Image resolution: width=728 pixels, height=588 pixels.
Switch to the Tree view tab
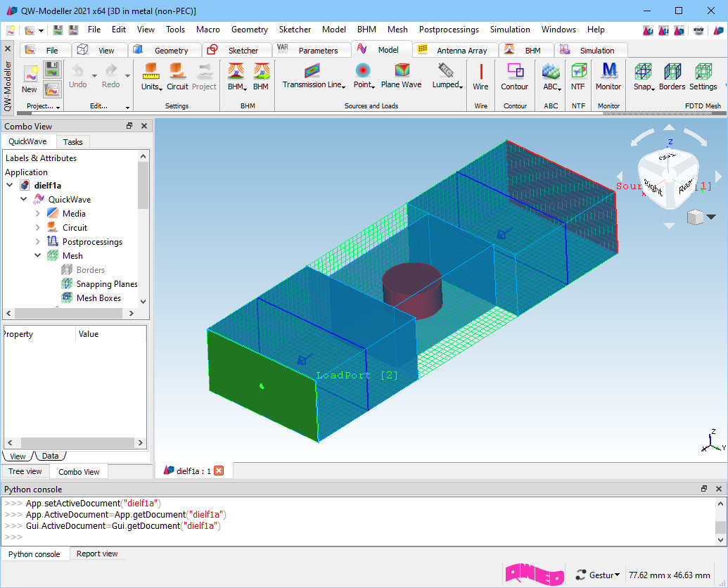coord(25,471)
